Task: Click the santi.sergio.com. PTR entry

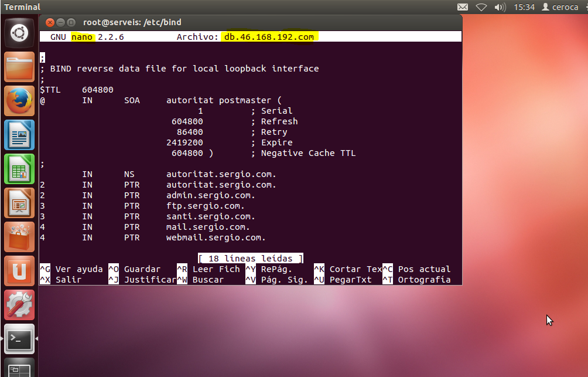Action: (211, 216)
